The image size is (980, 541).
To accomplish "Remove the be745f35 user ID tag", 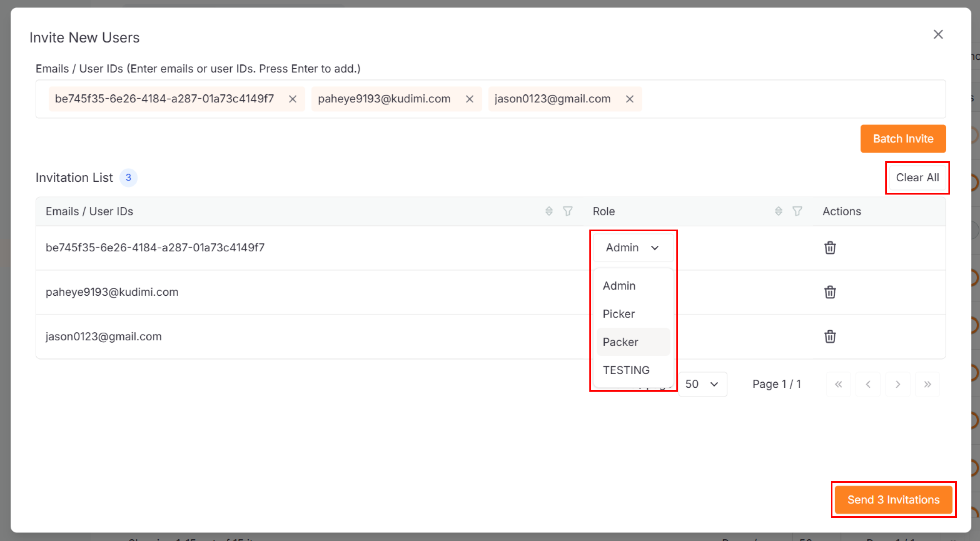I will point(293,99).
